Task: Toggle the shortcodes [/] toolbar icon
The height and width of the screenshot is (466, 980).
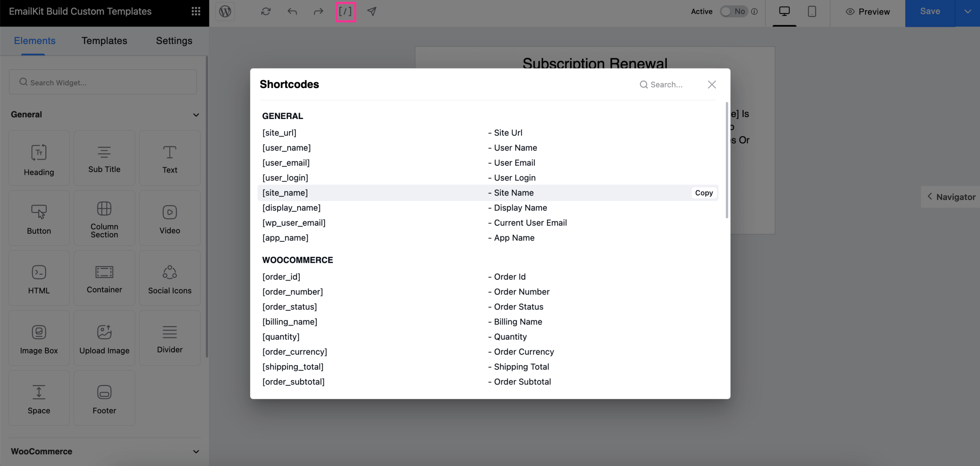Action: (x=346, y=12)
